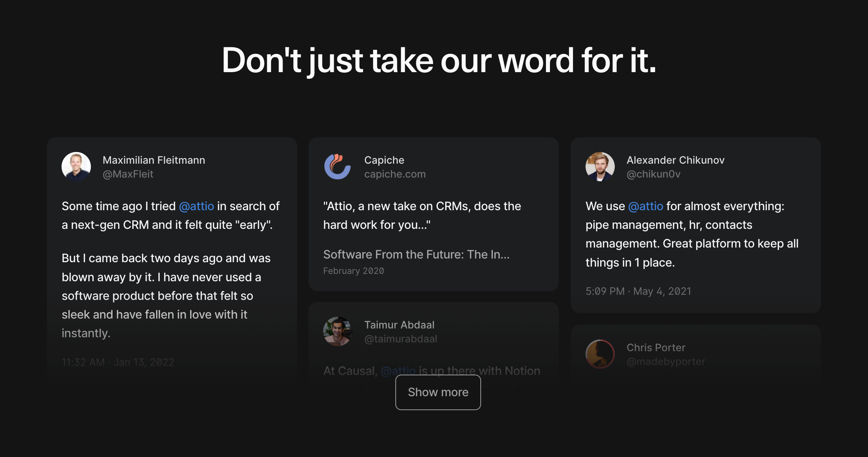Click the @taimurabdaal handle
This screenshot has width=868, height=457.
(x=401, y=339)
